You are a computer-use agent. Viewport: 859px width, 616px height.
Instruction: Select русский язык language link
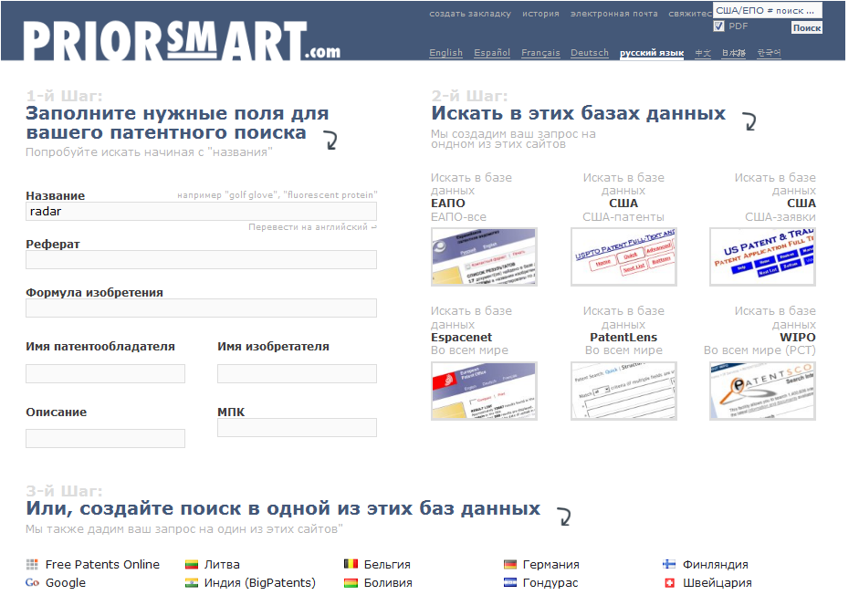pyautogui.click(x=652, y=53)
